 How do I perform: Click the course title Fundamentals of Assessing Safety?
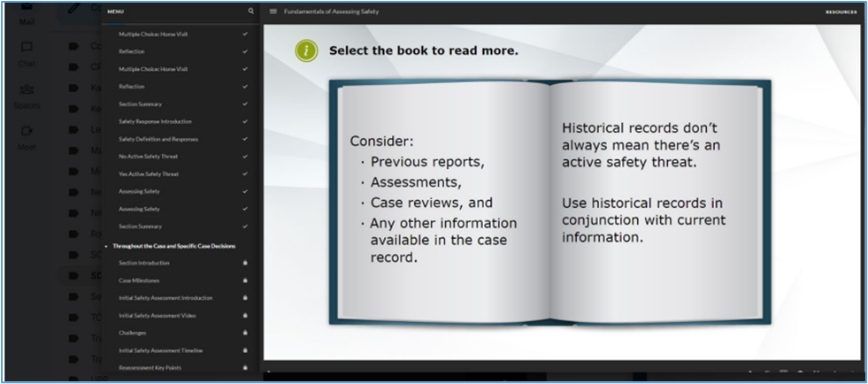click(332, 12)
